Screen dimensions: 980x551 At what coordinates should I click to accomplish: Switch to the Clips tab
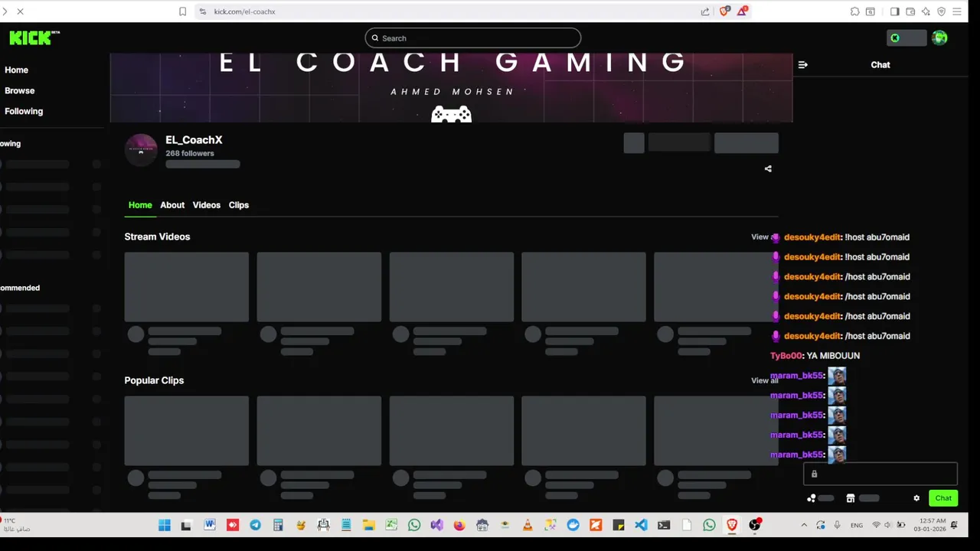click(x=238, y=205)
